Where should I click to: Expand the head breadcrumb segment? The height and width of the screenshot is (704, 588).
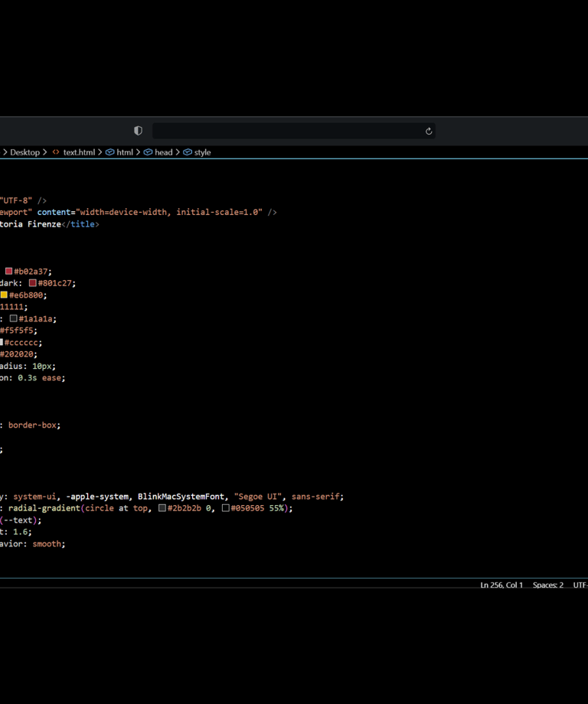click(164, 152)
